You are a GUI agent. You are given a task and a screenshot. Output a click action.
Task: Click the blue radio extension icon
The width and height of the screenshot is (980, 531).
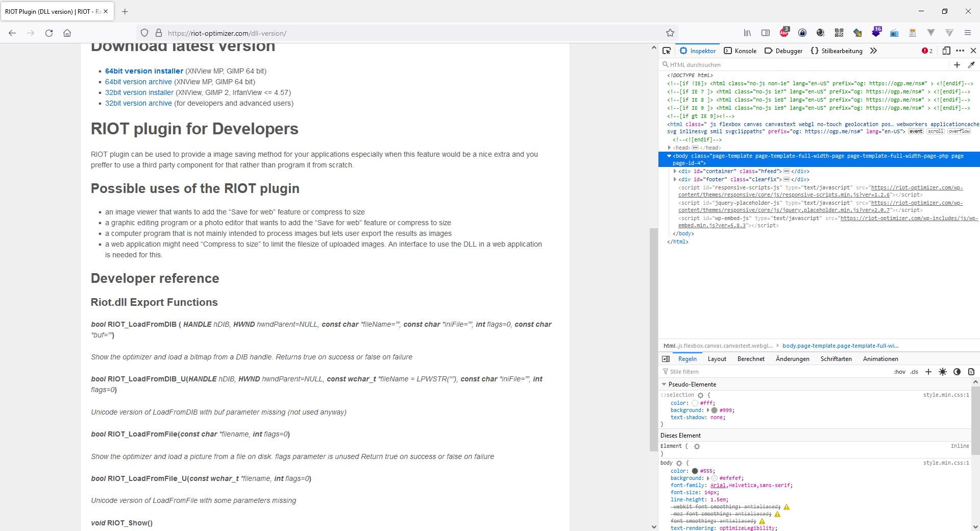pyautogui.click(x=894, y=33)
